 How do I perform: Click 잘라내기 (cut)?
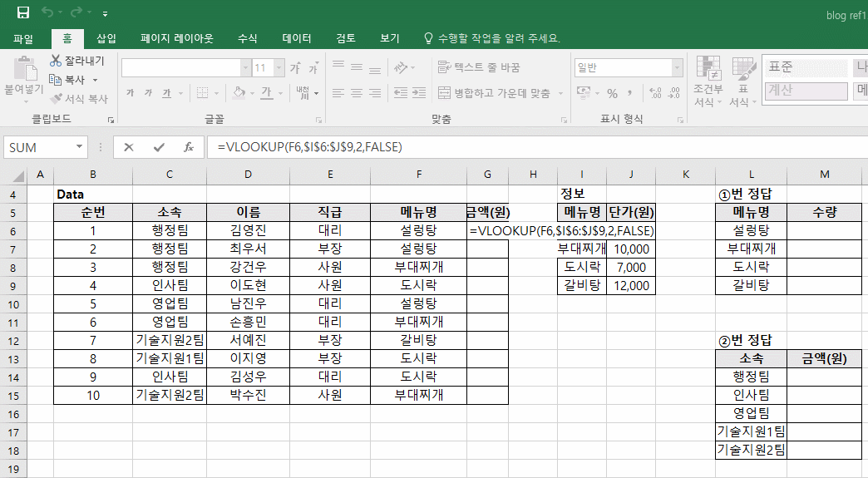coord(77,61)
